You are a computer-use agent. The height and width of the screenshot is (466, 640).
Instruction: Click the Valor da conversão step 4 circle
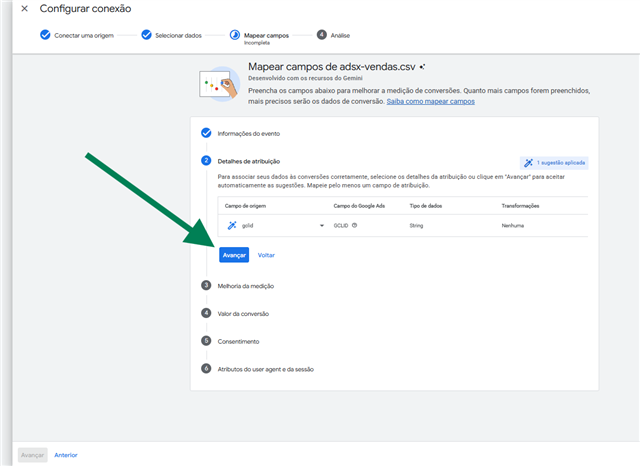click(x=206, y=313)
